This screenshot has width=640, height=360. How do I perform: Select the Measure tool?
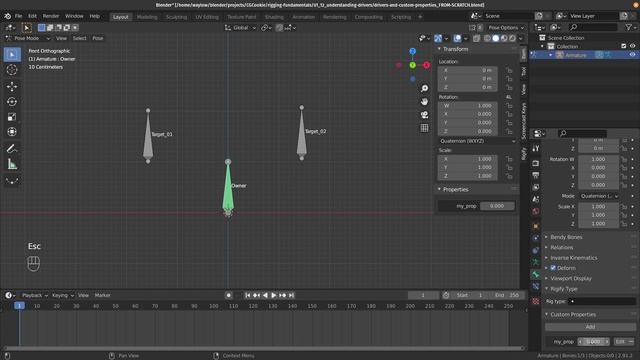(x=12, y=164)
